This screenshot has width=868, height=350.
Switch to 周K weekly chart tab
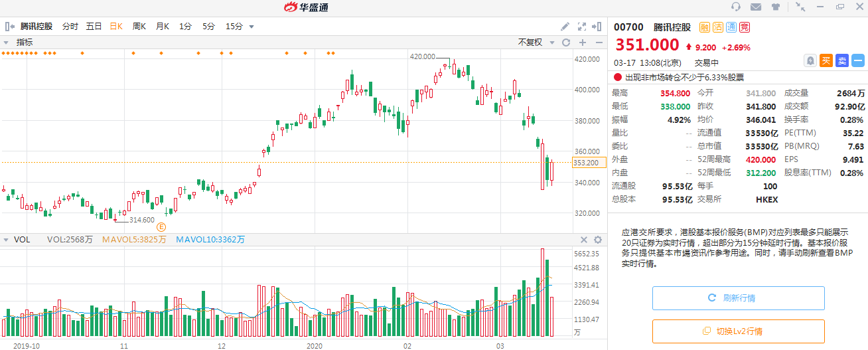pos(139,27)
